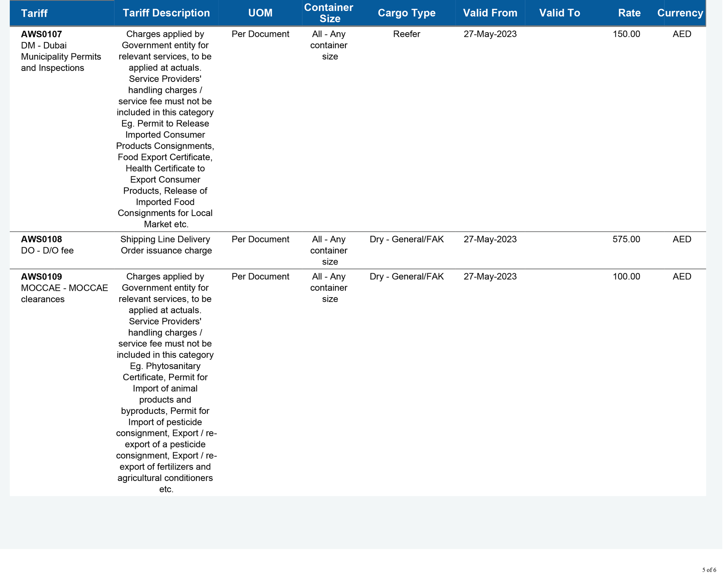Click the Valid To column header
The width and height of the screenshot is (728, 575).
pyautogui.click(x=559, y=13)
